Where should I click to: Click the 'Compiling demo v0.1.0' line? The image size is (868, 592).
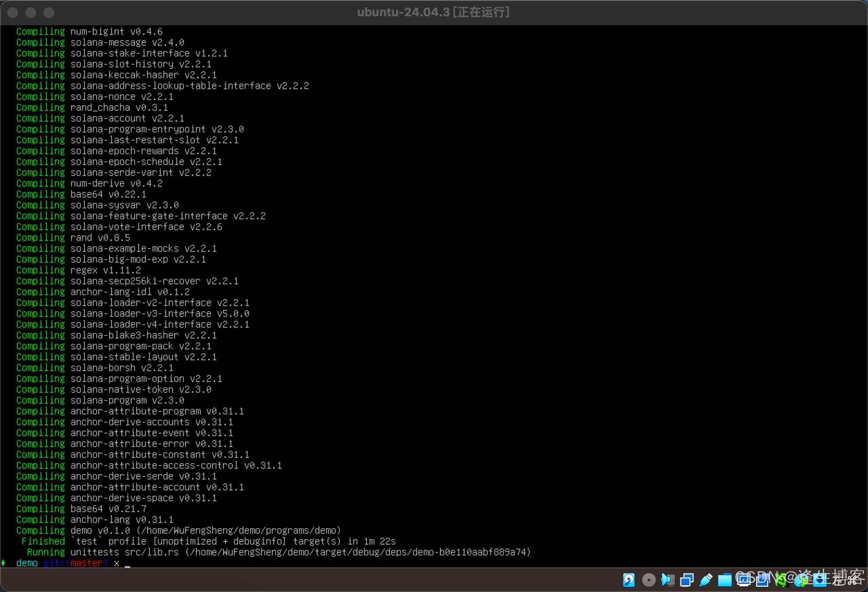coord(179,531)
